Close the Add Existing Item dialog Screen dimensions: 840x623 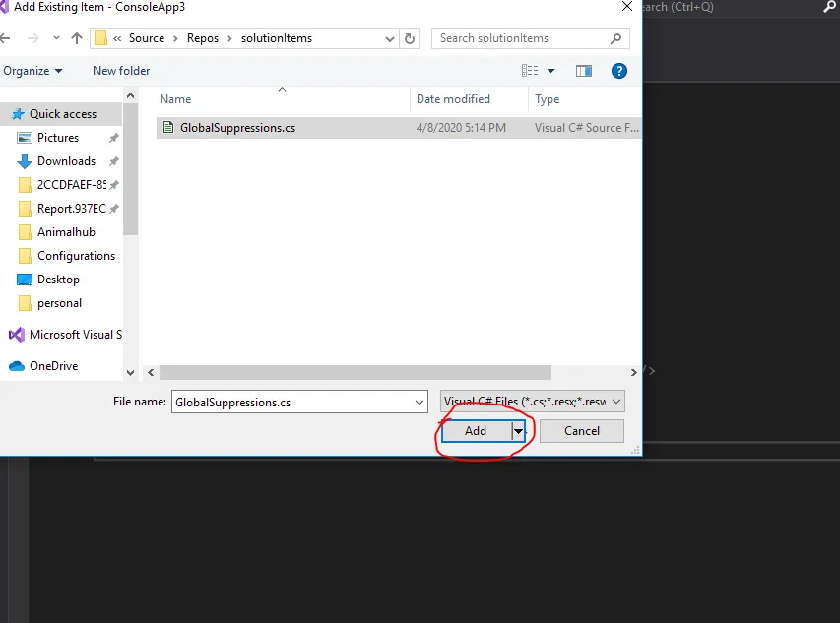[x=627, y=7]
